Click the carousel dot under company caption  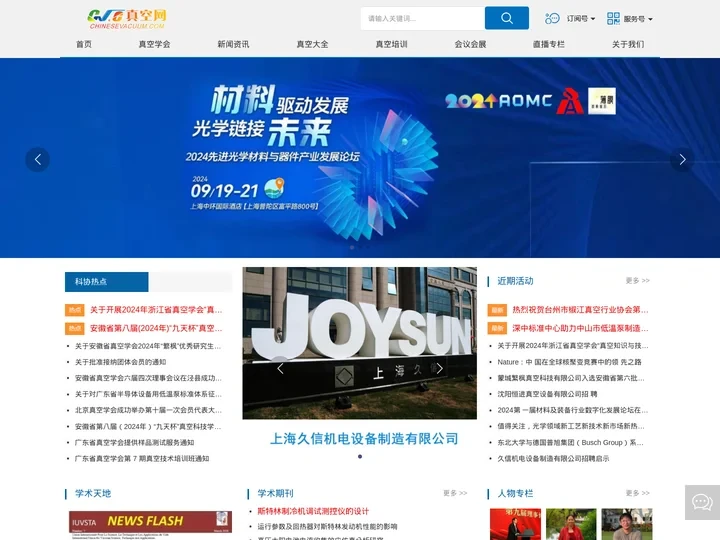(360, 456)
